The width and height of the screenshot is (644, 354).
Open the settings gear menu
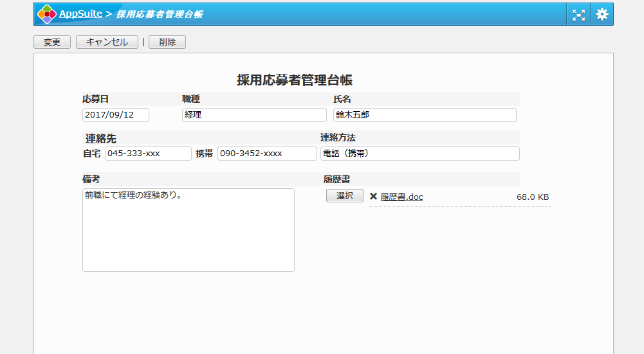tap(602, 15)
